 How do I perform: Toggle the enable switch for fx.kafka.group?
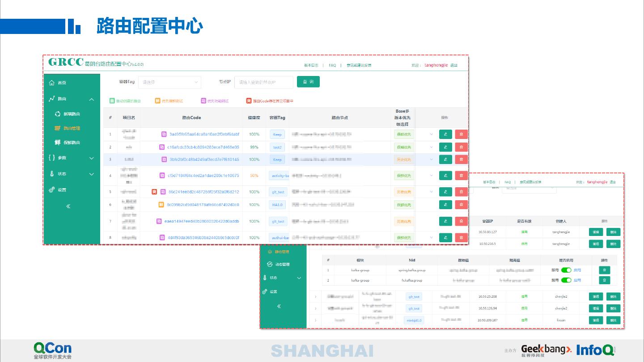(566, 280)
